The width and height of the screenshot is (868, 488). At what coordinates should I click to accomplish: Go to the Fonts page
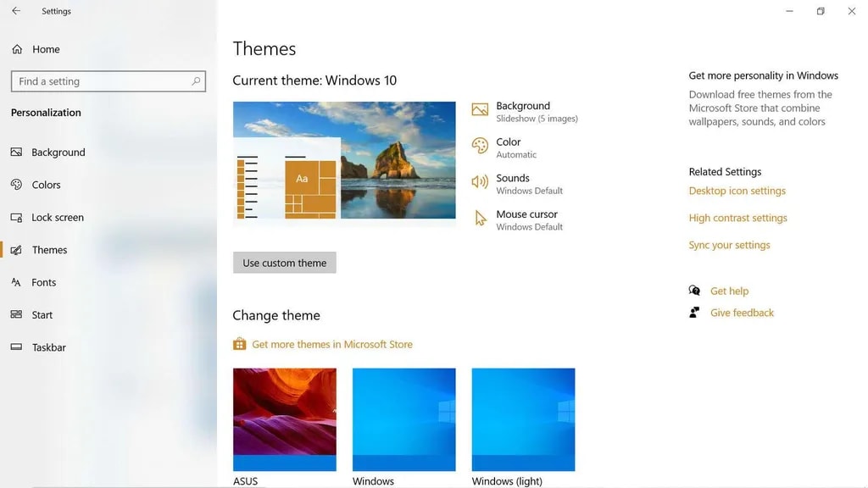(x=43, y=283)
